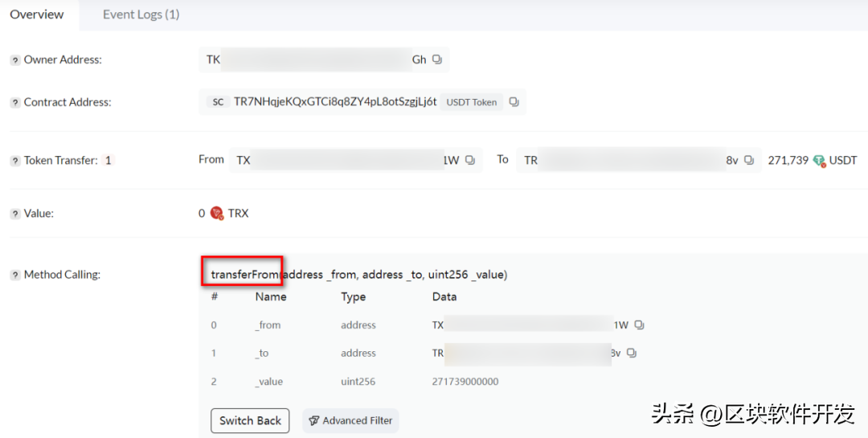
Task: Click the Token Transfer count badge
Action: (108, 160)
